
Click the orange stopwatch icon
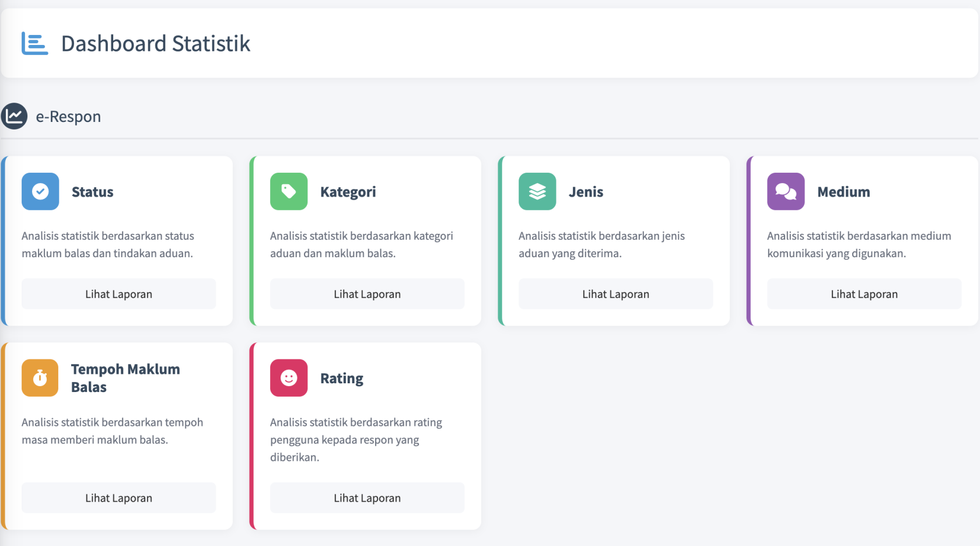40,378
